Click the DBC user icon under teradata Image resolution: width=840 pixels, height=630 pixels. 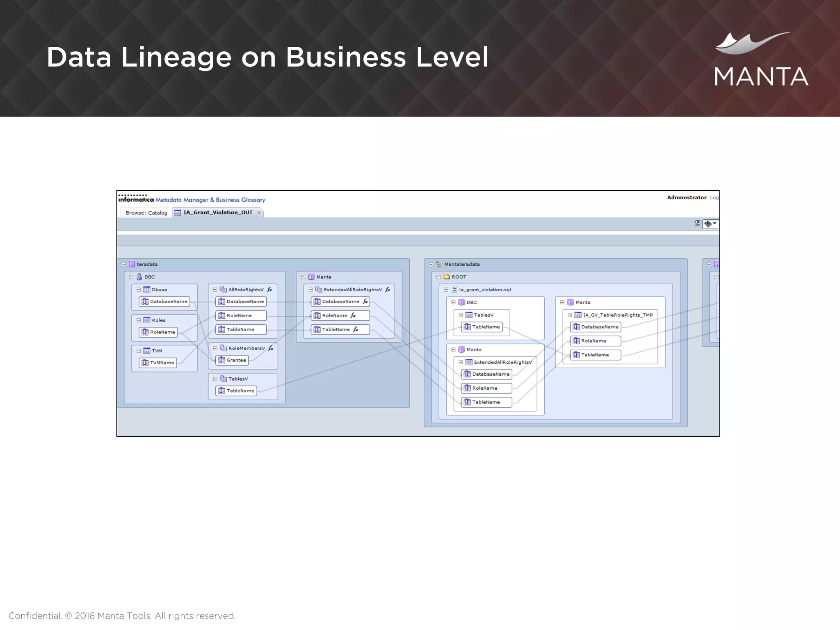point(139,277)
